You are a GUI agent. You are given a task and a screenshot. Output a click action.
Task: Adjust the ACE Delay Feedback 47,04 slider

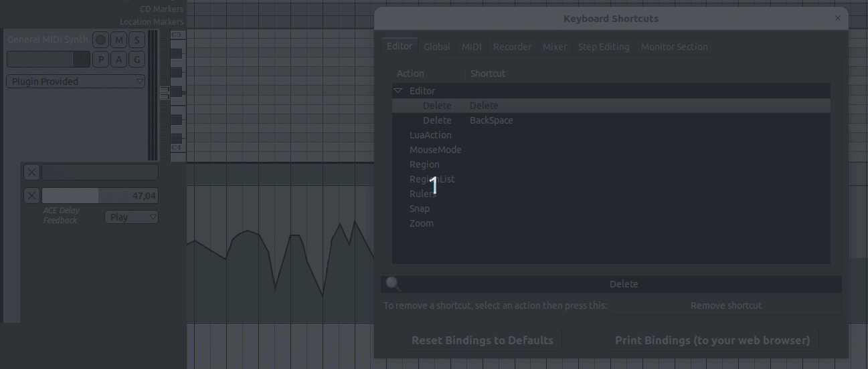click(100, 196)
